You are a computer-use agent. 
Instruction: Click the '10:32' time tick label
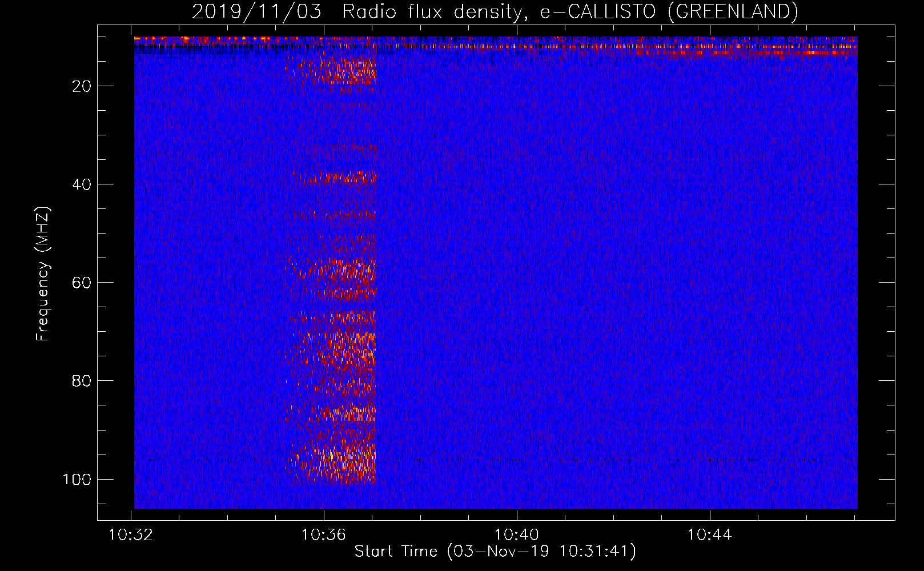pos(131,535)
